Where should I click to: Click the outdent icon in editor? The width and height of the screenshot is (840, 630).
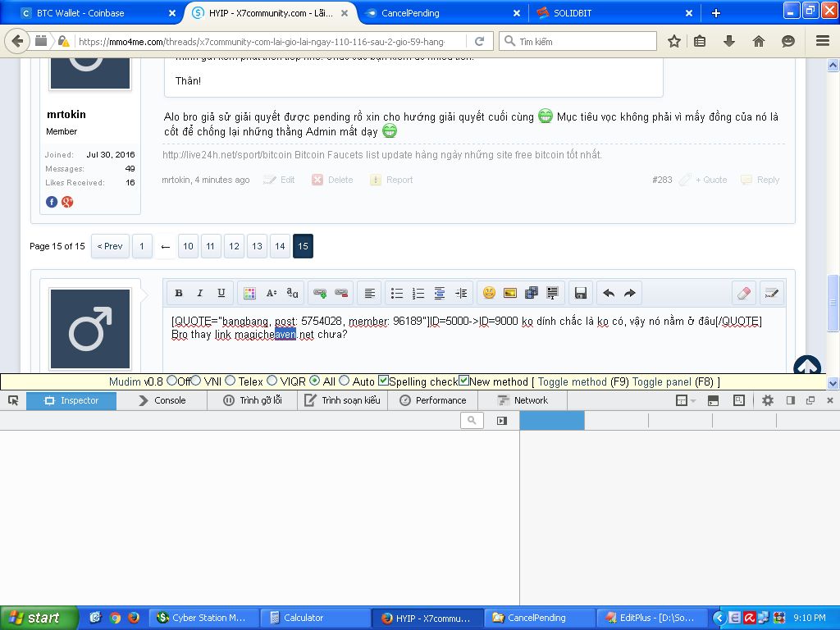(x=440, y=293)
